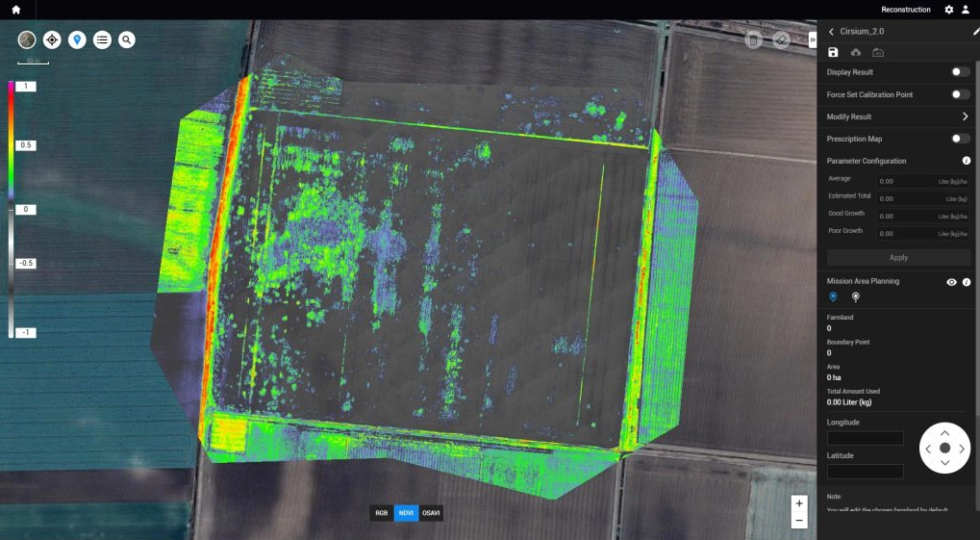980x540 pixels.
Task: Enable Force Set Calibration Point switch
Action: 959,94
